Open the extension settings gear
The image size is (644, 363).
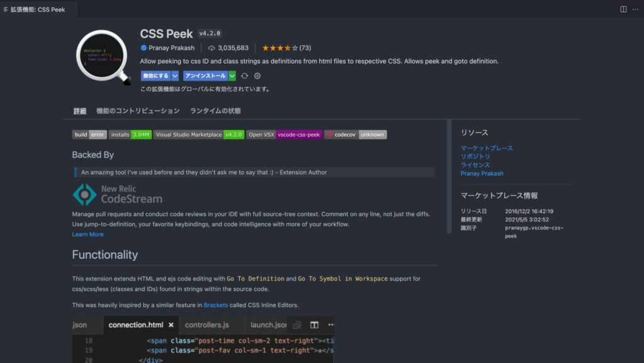point(257,75)
